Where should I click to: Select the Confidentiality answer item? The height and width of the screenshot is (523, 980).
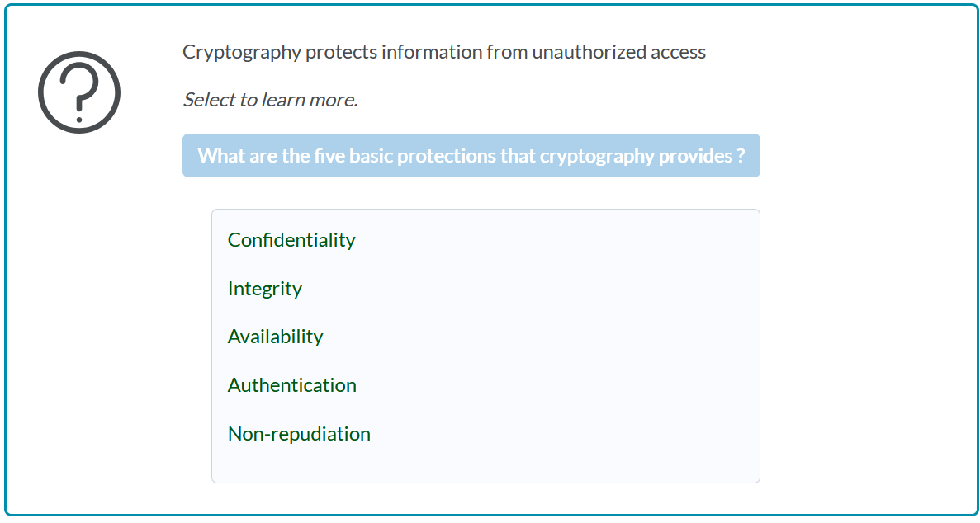point(291,240)
